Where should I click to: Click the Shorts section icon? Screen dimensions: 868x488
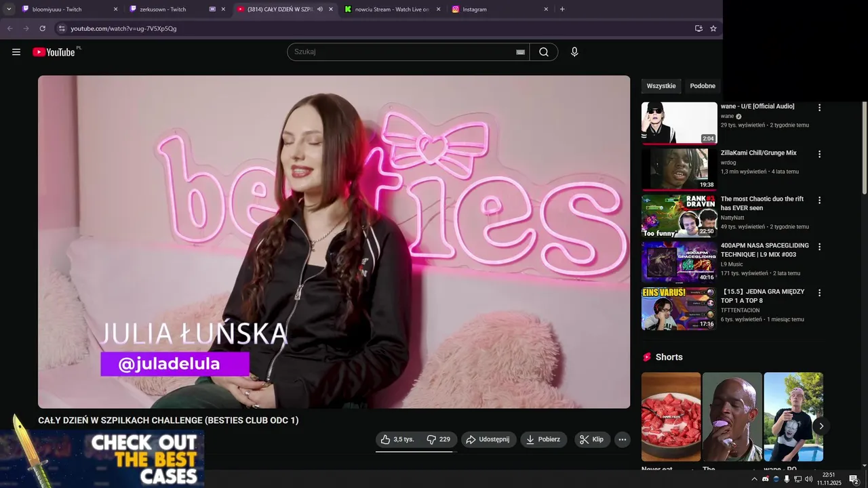pos(647,357)
